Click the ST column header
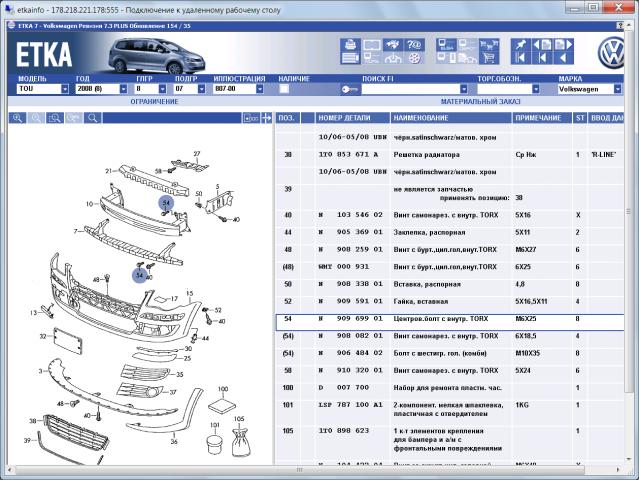This screenshot has height=480, width=639. point(580,118)
